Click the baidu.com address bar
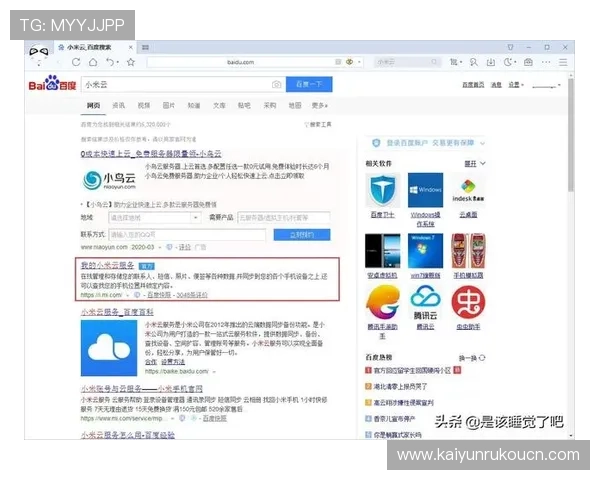 (240, 62)
